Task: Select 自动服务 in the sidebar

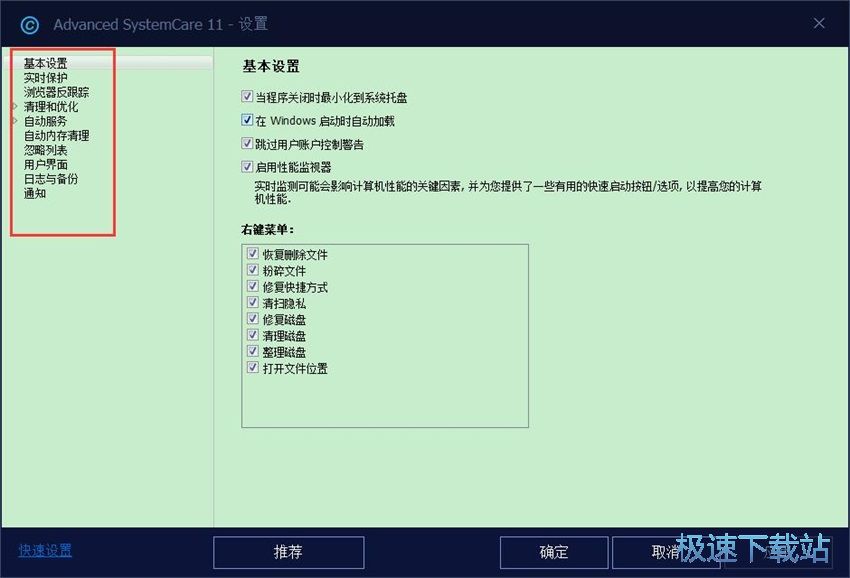Action: coord(46,121)
